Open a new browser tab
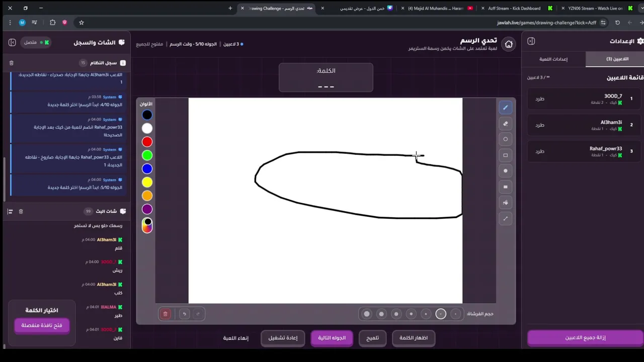Viewport: 644px width, 362px height. tap(230, 8)
